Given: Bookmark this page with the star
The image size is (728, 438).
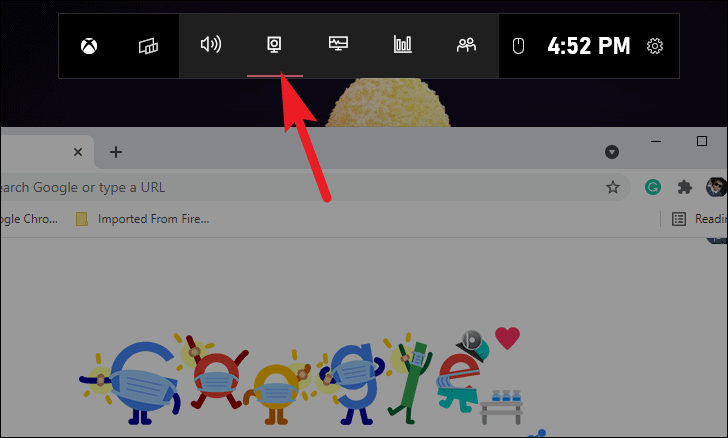Looking at the screenshot, I should [613, 187].
